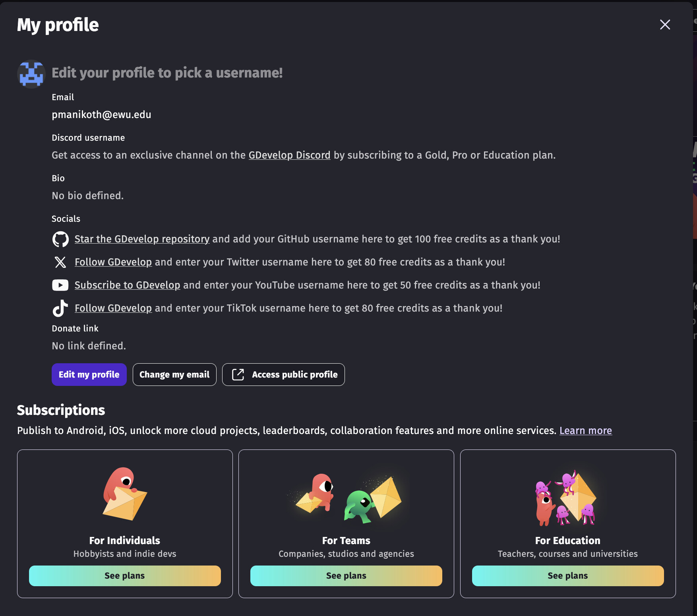Click the TikTok icon in Socials
Viewport: 697px width, 616px height.
tap(60, 308)
